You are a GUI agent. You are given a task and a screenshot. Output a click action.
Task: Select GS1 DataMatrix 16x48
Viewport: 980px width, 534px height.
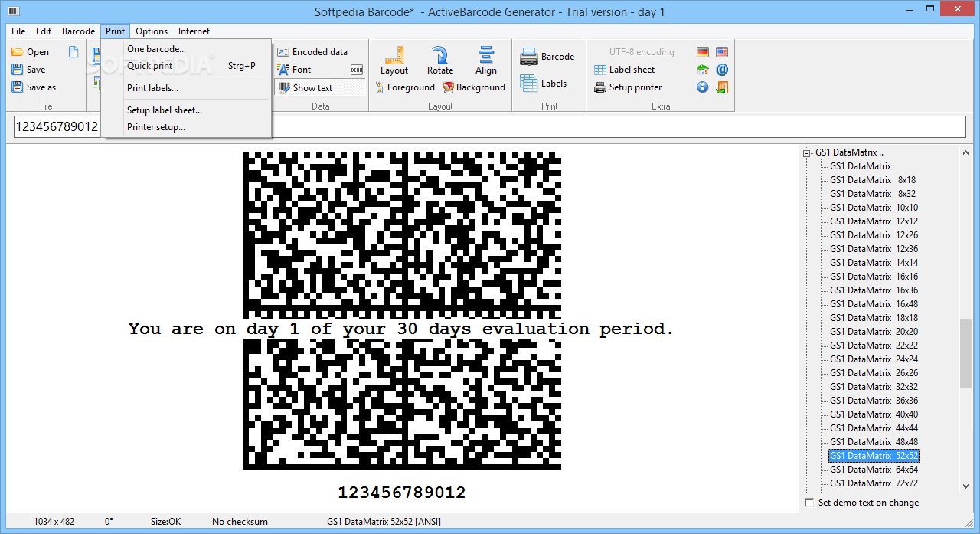click(874, 304)
